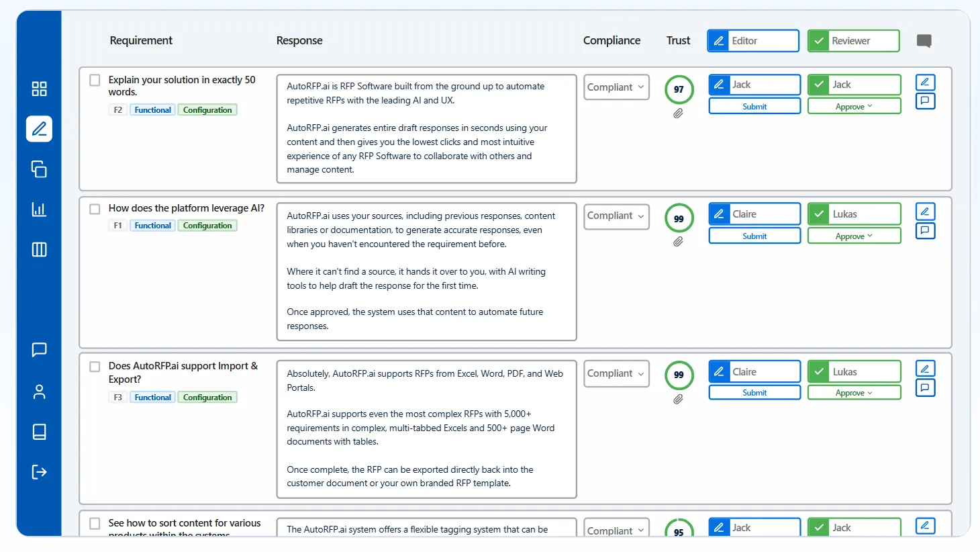Open the dashboard grid icon in sidebar

pyautogui.click(x=39, y=89)
